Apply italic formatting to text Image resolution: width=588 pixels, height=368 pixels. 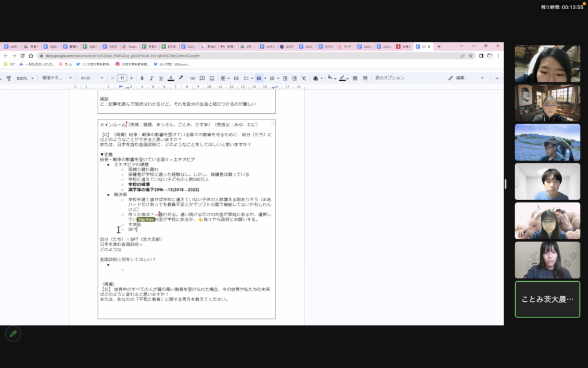click(152, 78)
